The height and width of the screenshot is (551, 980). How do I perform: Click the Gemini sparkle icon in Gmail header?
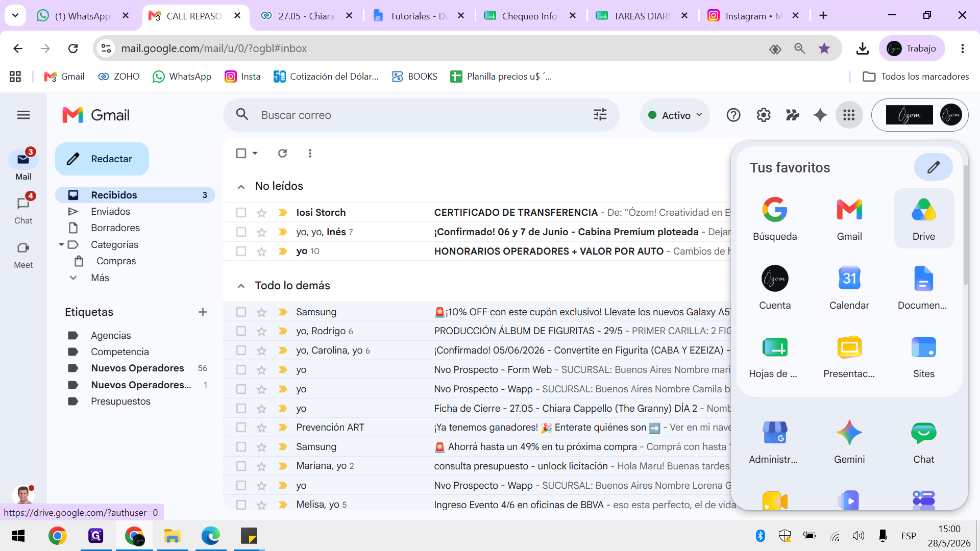820,115
